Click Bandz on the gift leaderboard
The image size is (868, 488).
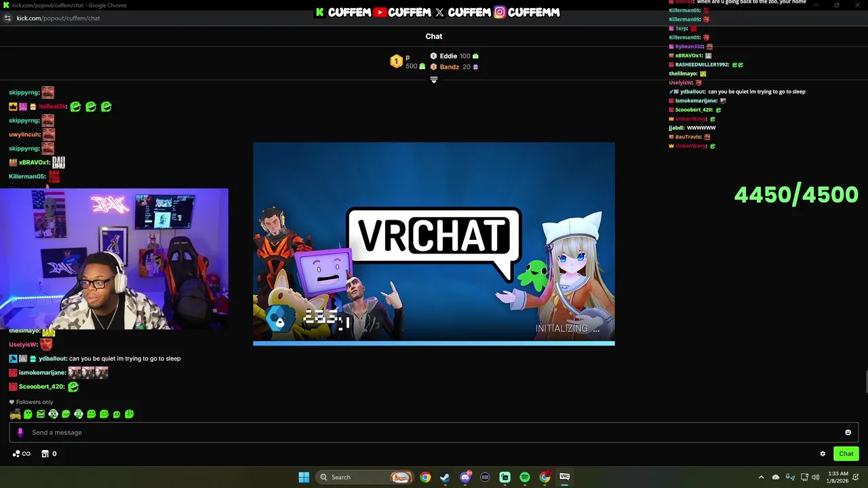point(450,67)
